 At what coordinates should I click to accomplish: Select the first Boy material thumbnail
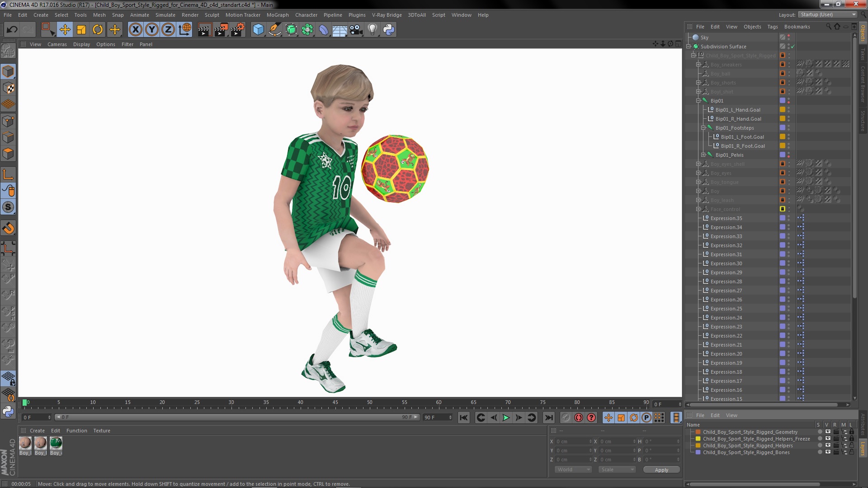(25, 443)
